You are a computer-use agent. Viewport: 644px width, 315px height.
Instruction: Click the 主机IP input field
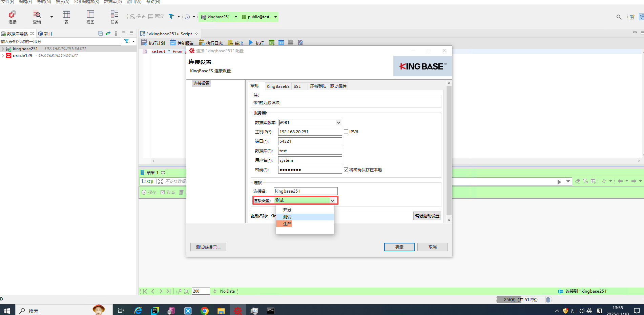pyautogui.click(x=310, y=132)
